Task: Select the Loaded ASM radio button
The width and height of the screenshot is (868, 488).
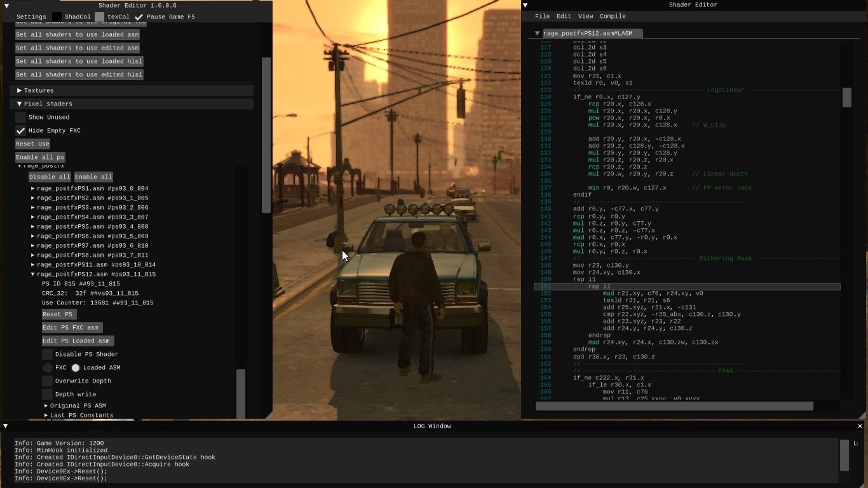Action: (76, 367)
